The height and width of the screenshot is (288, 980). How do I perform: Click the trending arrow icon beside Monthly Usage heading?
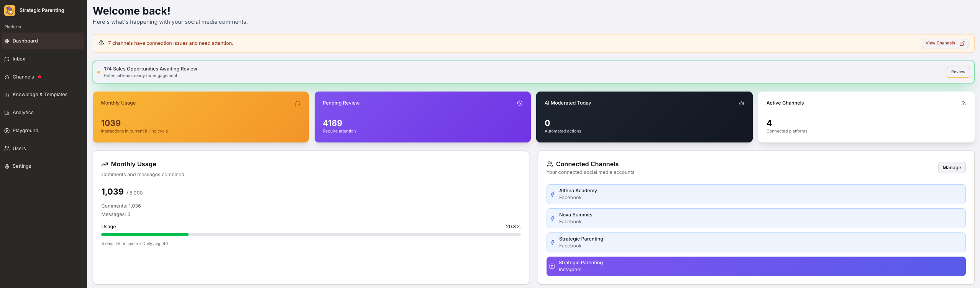[x=105, y=164]
